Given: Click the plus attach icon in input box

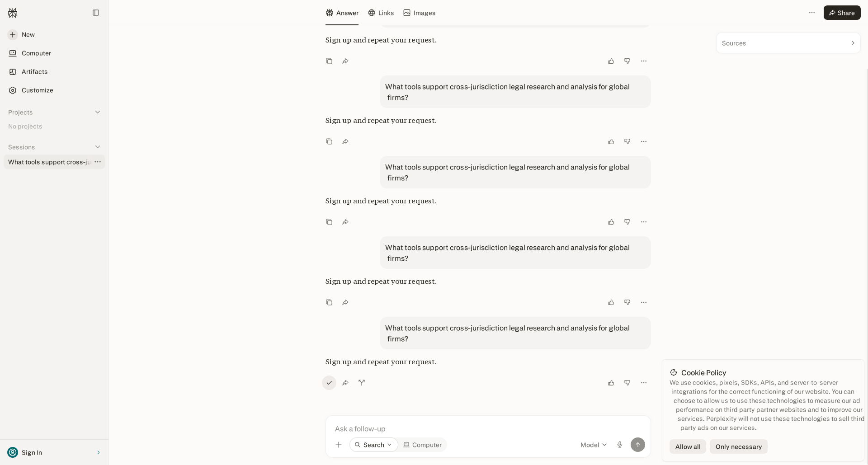Looking at the screenshot, I should pyautogui.click(x=339, y=445).
